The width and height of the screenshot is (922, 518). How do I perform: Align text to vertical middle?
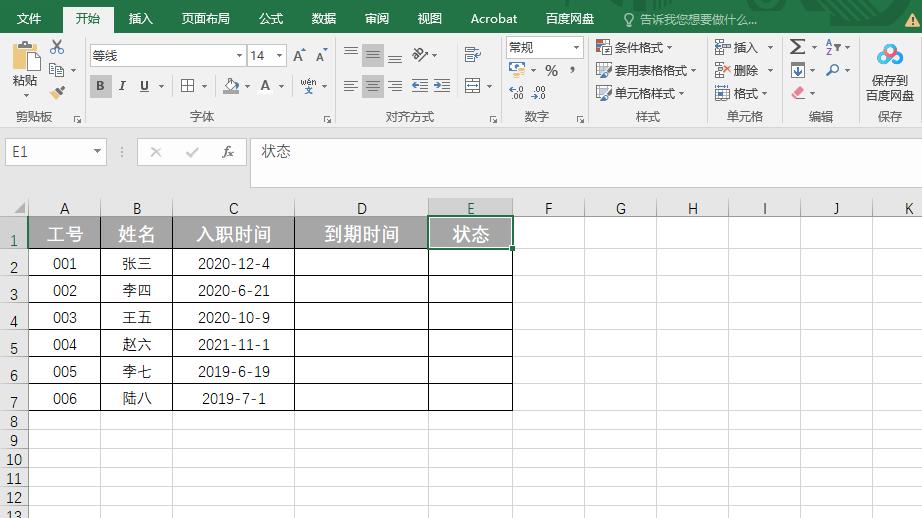tap(373, 55)
